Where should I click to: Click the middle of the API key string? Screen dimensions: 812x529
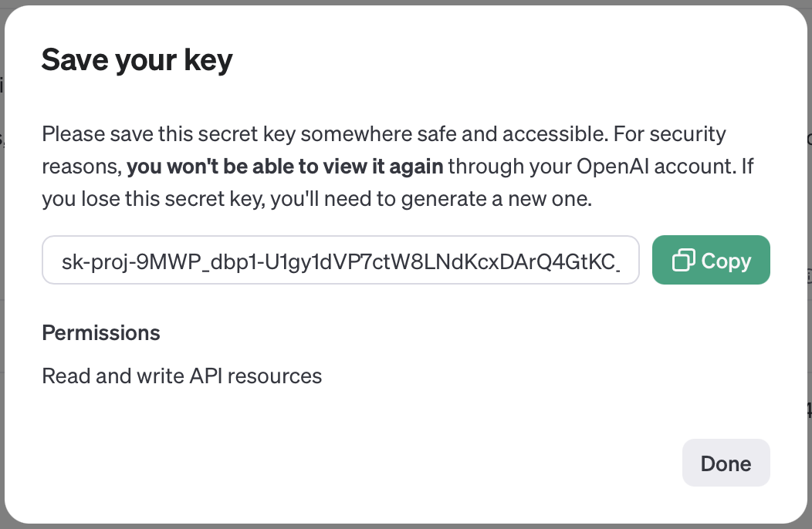click(x=347, y=261)
